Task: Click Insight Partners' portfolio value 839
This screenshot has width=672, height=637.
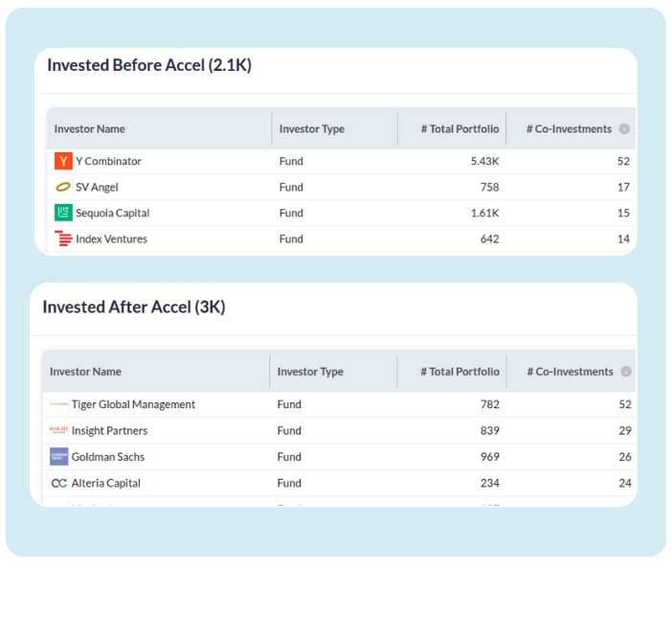Action: pyautogui.click(x=490, y=431)
